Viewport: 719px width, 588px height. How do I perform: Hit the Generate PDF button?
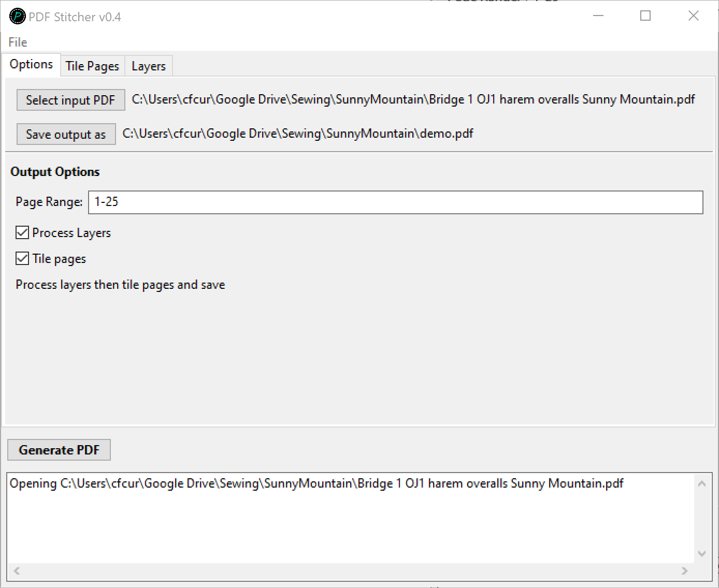59,450
